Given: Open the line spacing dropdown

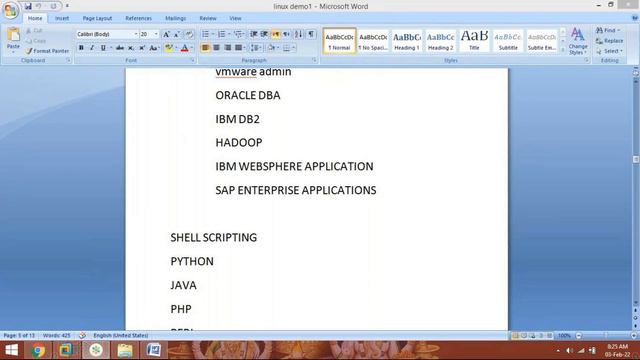Looking at the screenshot, I should tap(256, 48).
